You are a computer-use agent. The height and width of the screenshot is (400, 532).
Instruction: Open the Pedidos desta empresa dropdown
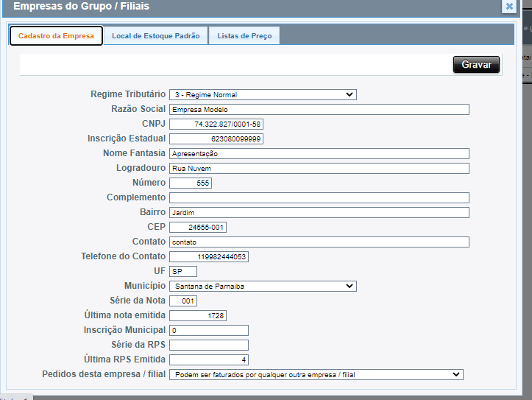click(316, 374)
